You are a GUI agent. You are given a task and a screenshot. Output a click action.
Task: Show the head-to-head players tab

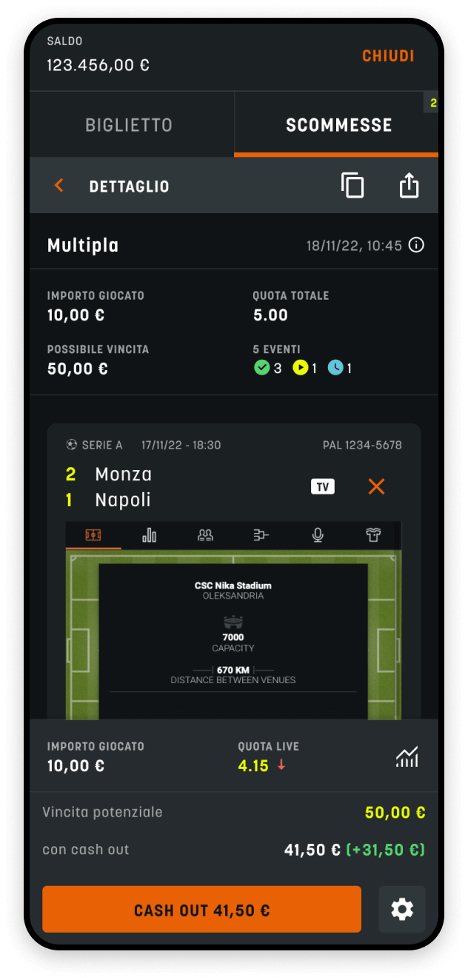pos(205,535)
